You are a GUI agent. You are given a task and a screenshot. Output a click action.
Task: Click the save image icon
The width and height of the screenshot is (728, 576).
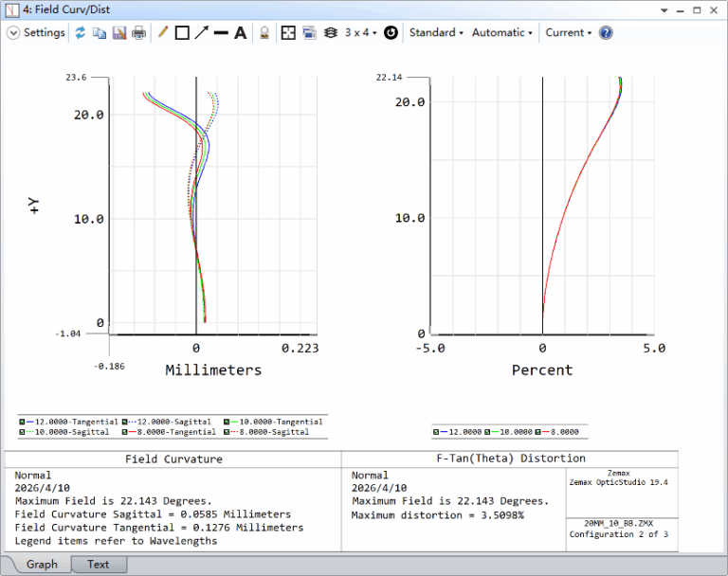click(x=119, y=32)
